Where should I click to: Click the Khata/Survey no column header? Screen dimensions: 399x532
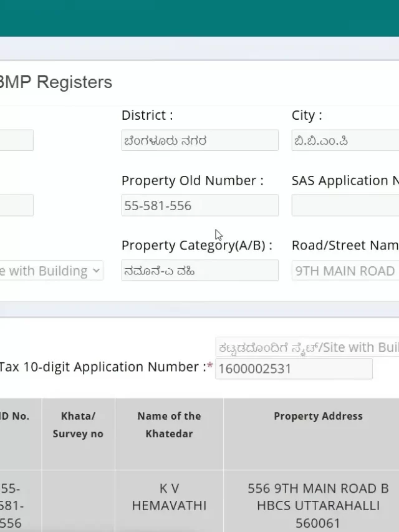coord(78,425)
